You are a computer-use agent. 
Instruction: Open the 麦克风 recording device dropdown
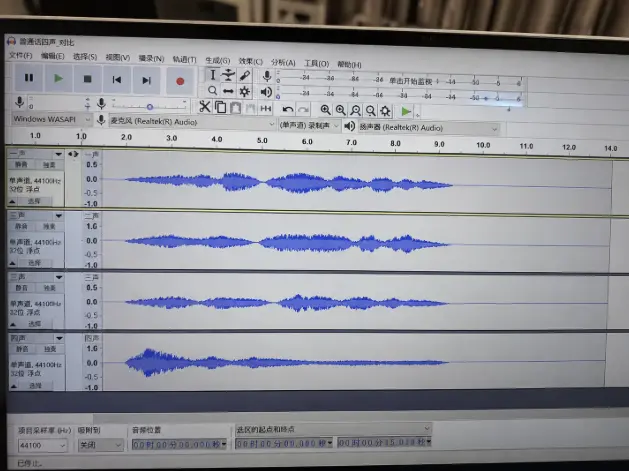click(193, 122)
